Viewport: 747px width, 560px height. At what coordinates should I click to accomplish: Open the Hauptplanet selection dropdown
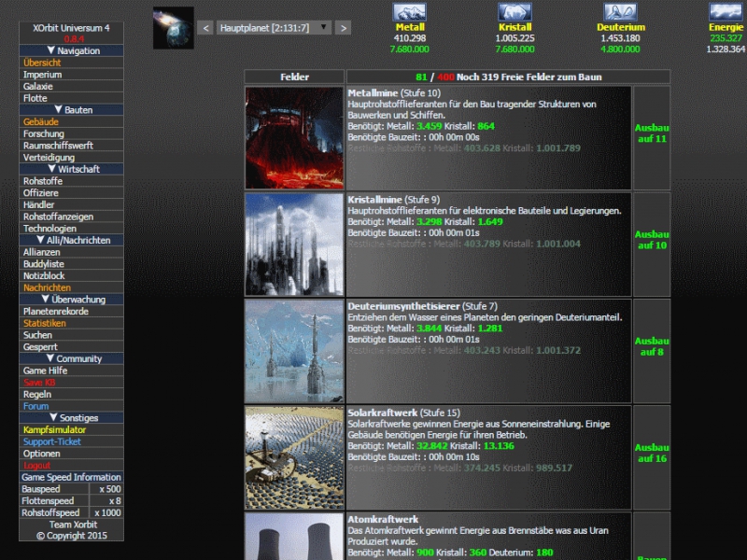tap(273, 28)
